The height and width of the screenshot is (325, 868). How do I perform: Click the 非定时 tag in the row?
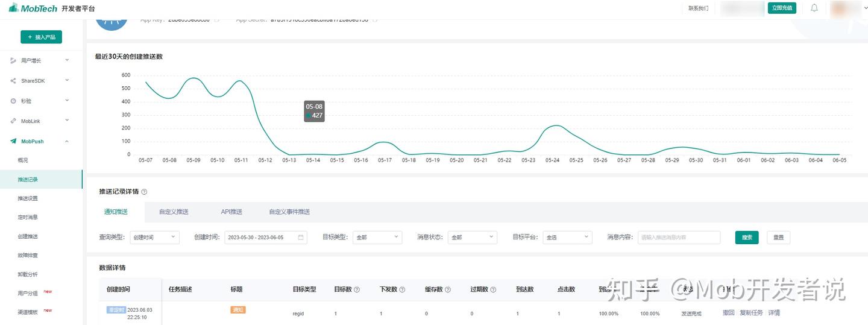(x=116, y=310)
